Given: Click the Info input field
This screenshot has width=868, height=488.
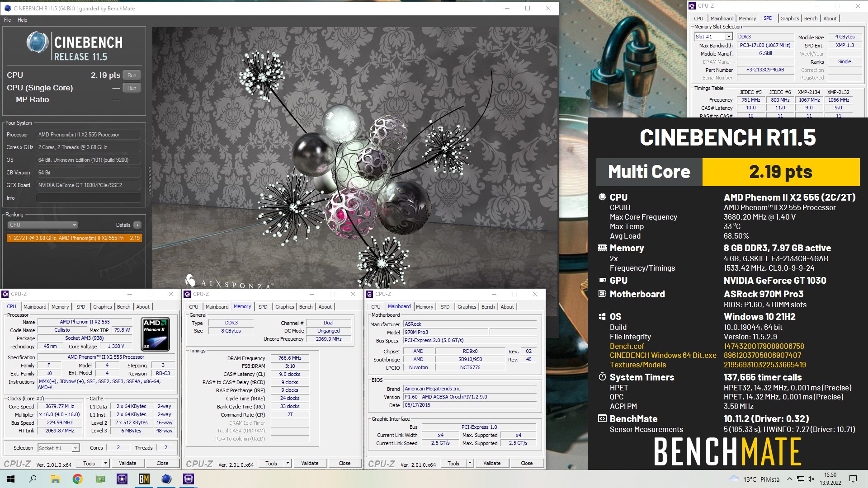Looking at the screenshot, I should (89, 198).
